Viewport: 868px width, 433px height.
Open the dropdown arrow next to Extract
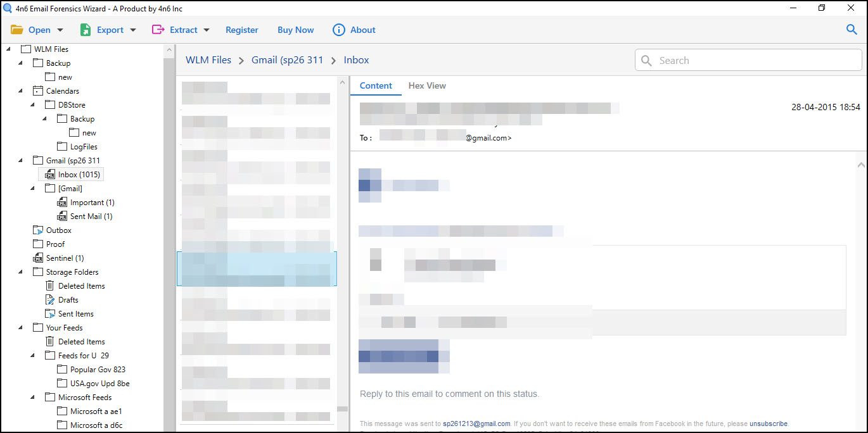tap(207, 30)
